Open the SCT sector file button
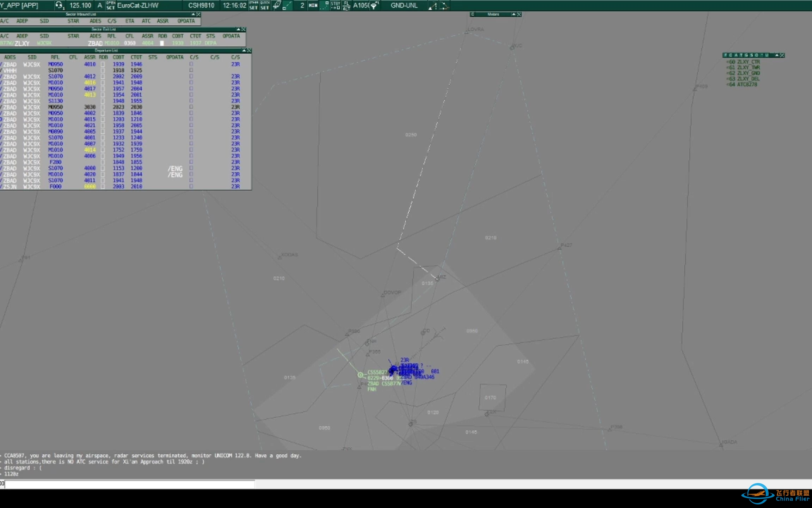Screen dimensions: 812x508 coord(110,5)
